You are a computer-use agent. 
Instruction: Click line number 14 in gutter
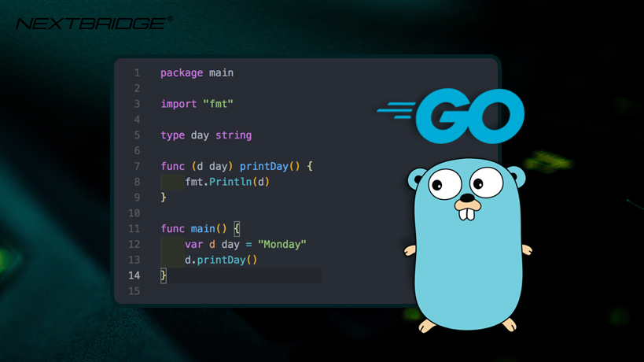coord(134,275)
